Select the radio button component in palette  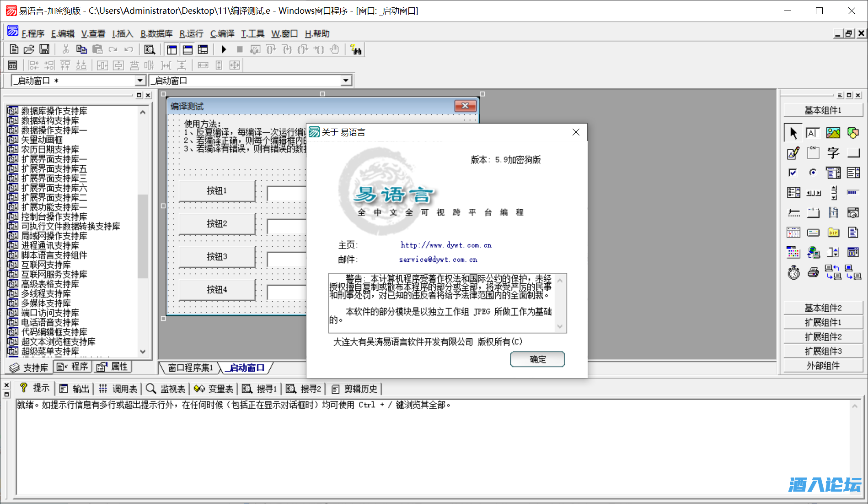(813, 173)
